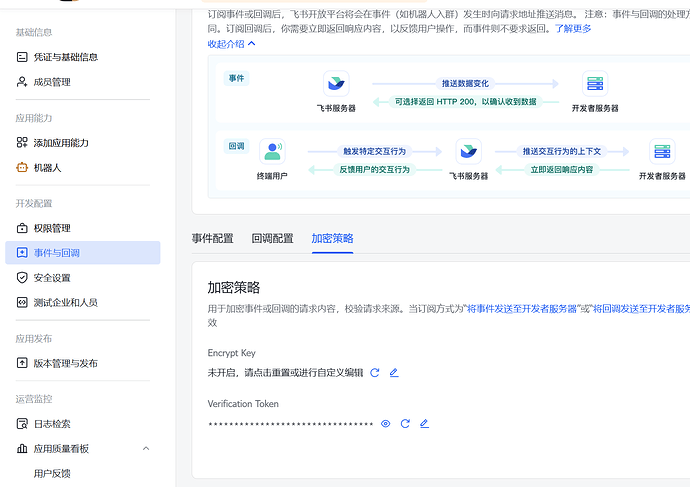Click the 成员管理 person icon
The height and width of the screenshot is (487, 690).
click(x=22, y=82)
